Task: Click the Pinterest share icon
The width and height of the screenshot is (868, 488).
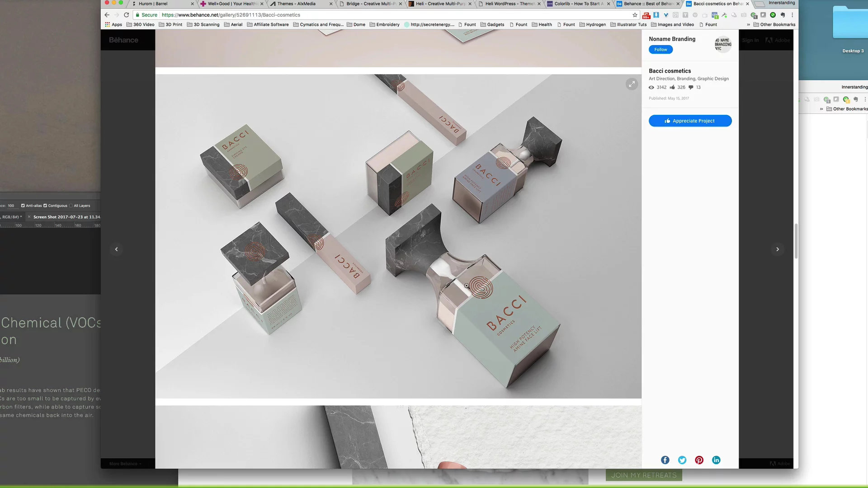Action: click(699, 460)
